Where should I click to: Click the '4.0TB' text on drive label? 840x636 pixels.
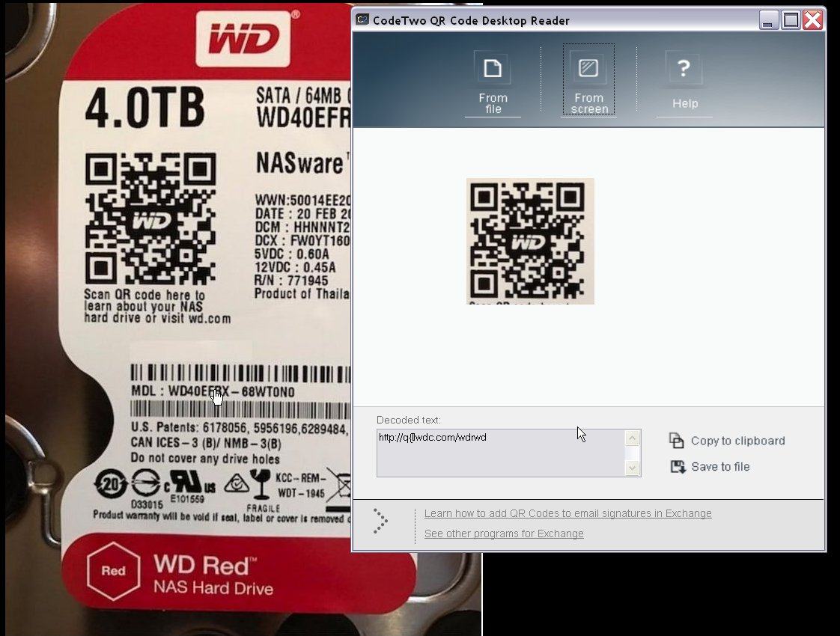point(144,108)
